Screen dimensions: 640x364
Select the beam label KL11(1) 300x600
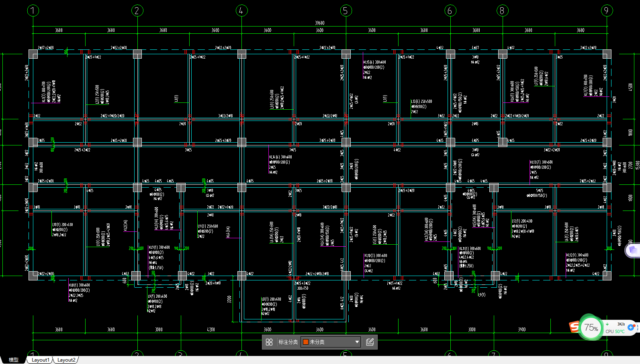coord(470,249)
